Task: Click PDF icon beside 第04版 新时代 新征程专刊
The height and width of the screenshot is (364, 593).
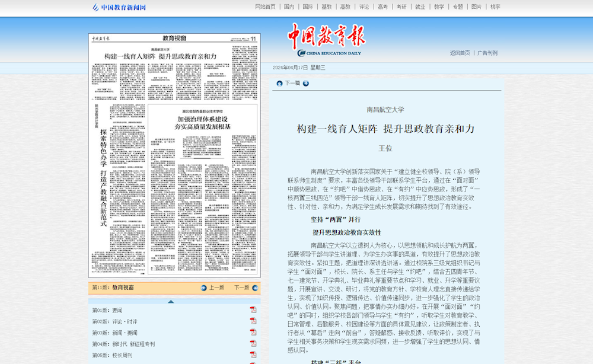Action: pos(253,344)
